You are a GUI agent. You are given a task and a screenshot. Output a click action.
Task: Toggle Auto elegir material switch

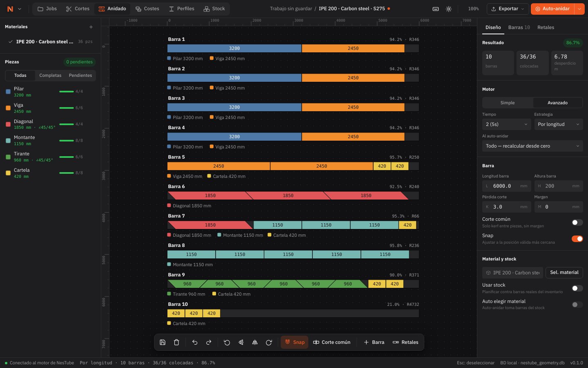[x=577, y=305]
